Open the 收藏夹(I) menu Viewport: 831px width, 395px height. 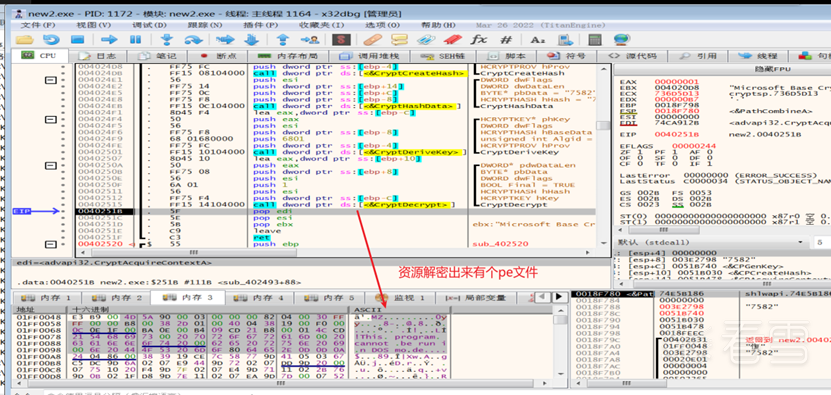pyautogui.click(x=322, y=25)
